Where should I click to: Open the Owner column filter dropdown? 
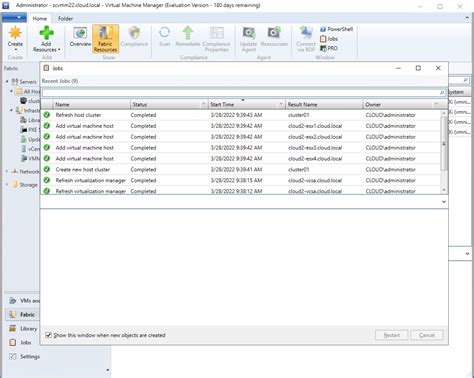click(436, 105)
